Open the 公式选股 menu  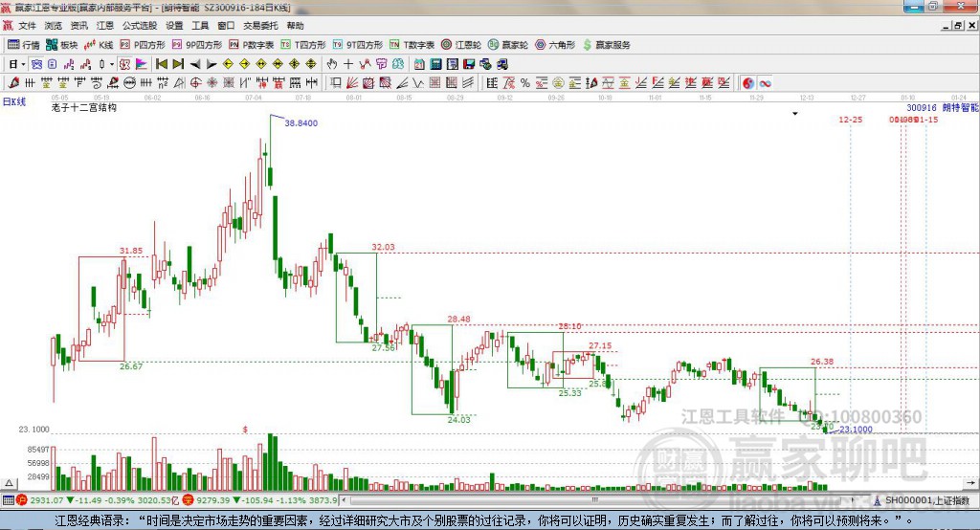tap(140, 26)
